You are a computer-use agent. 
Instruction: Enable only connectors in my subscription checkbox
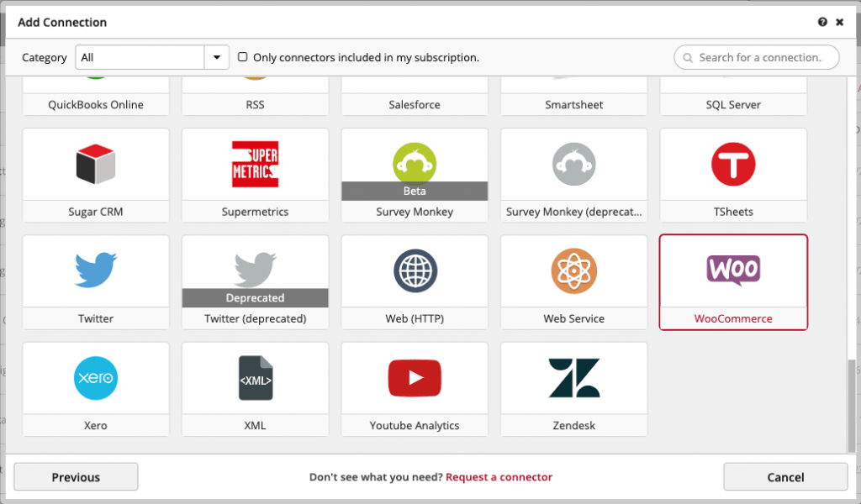tap(242, 57)
